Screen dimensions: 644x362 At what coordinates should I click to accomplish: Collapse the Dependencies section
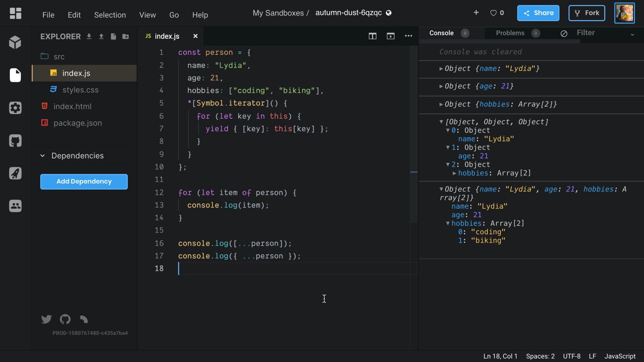click(x=42, y=156)
